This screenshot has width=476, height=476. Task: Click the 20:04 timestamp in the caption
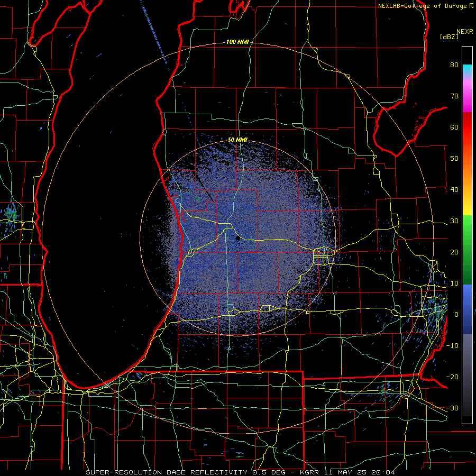[384, 472]
